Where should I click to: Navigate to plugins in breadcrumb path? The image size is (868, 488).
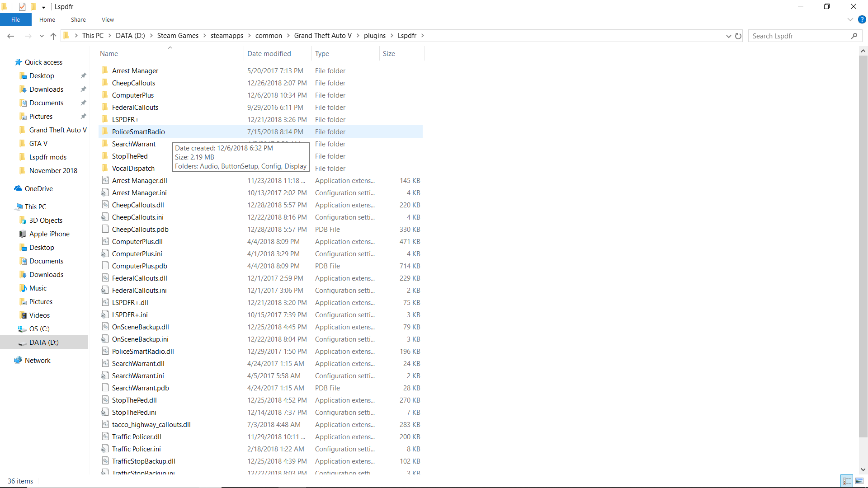click(x=374, y=36)
